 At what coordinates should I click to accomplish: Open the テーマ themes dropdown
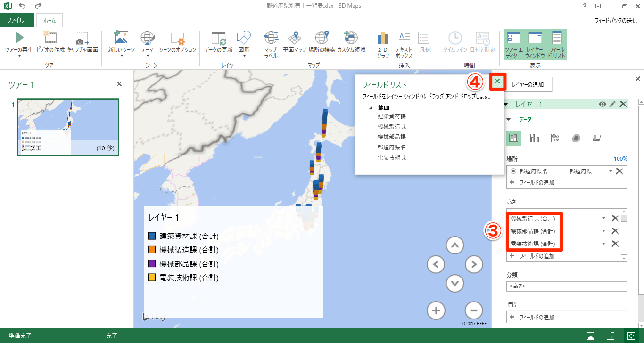tap(147, 56)
